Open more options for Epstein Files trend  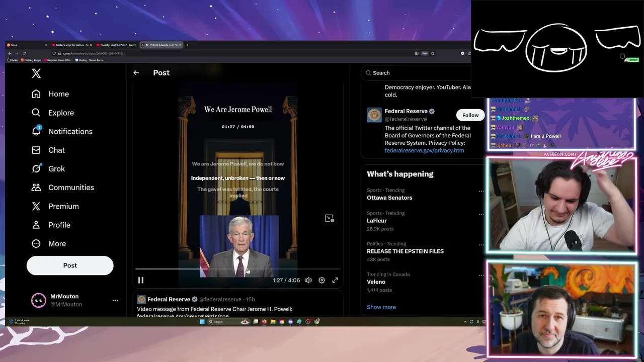click(x=481, y=245)
